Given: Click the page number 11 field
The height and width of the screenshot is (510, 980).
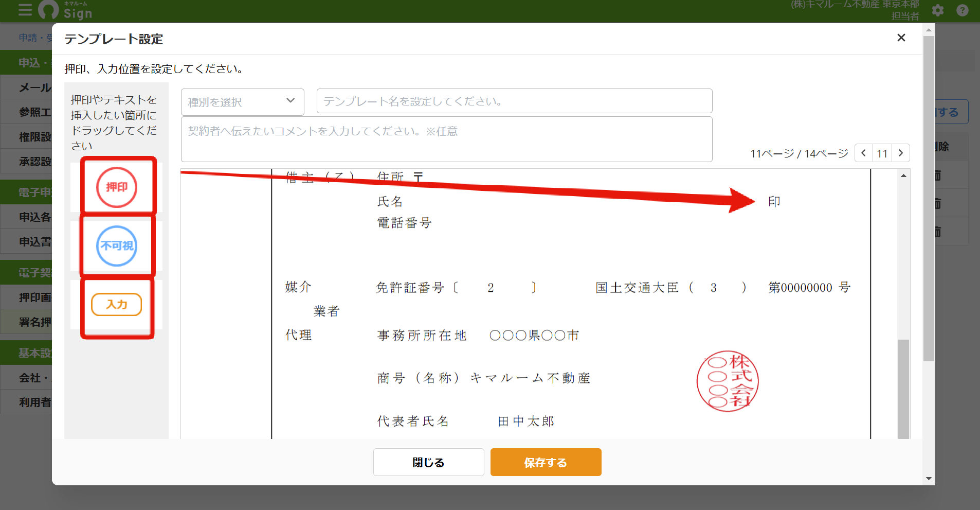Looking at the screenshot, I should 882,153.
